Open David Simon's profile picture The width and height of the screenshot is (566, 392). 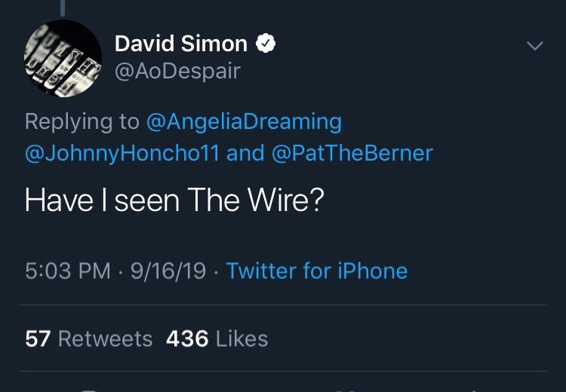point(63,59)
